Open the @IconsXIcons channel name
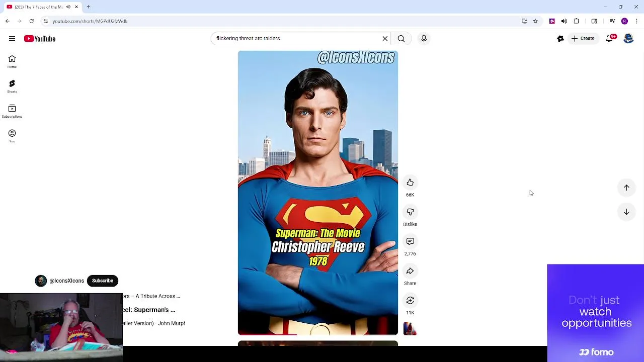The width and height of the screenshot is (644, 362). coord(67,281)
